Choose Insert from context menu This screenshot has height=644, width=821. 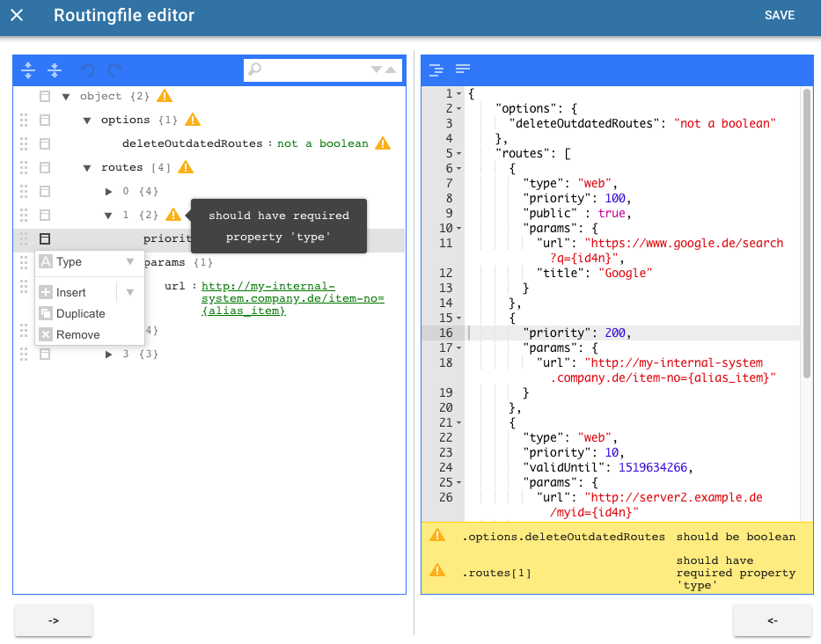tap(77, 292)
